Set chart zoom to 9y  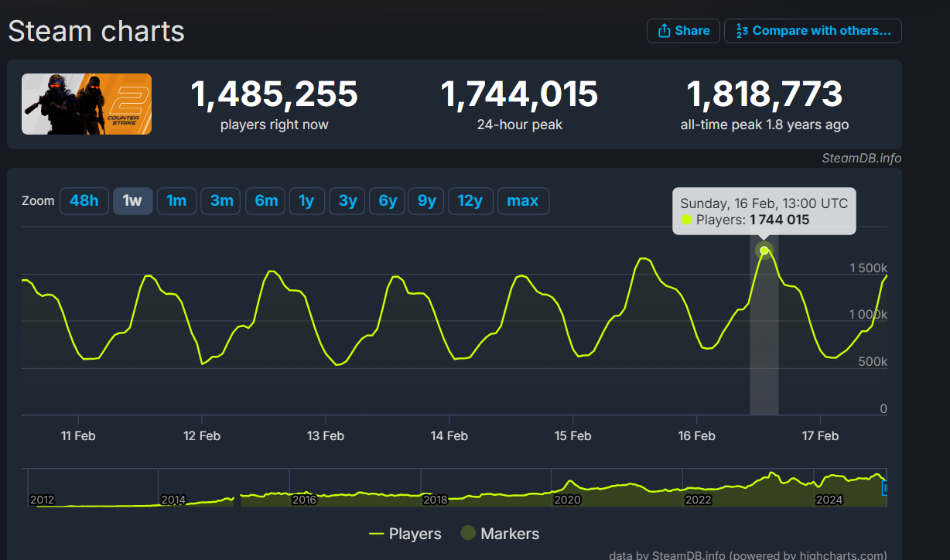427,201
